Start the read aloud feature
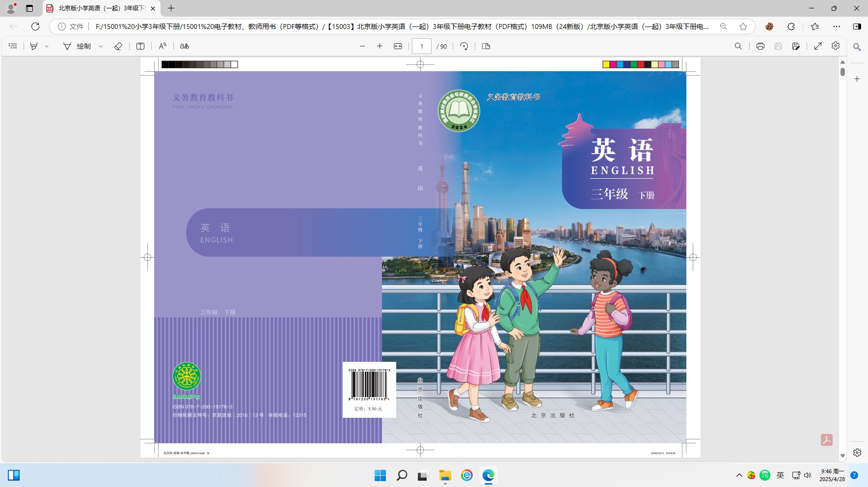This screenshot has width=868, height=487. point(163,46)
